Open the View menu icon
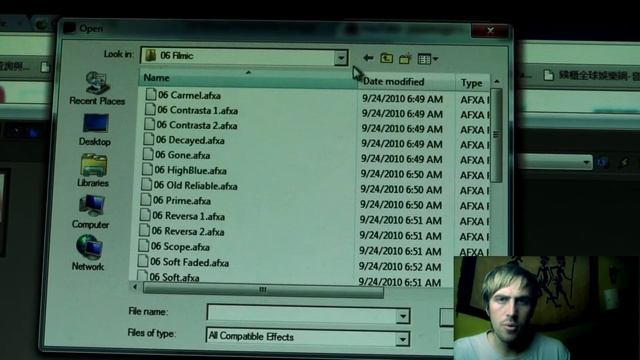Screen dimensions: 640x360 pyautogui.click(x=424, y=59)
